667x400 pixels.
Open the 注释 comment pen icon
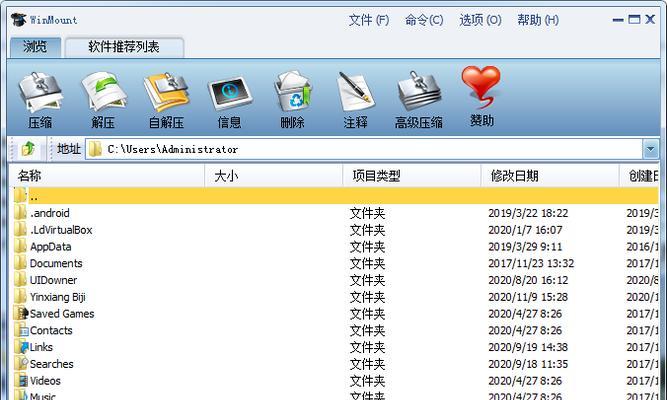coord(356,91)
